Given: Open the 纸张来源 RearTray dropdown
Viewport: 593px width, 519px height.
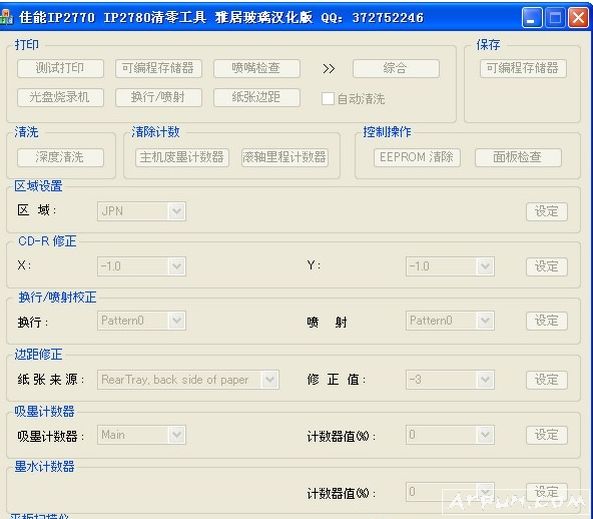Looking at the screenshot, I should 188,380.
